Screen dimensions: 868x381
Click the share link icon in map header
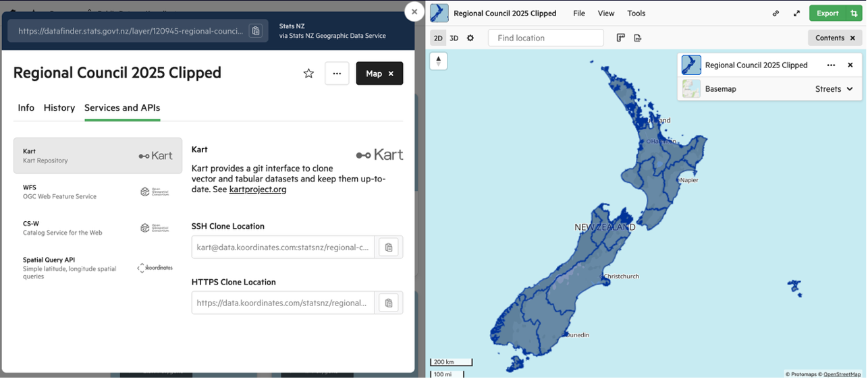(776, 13)
